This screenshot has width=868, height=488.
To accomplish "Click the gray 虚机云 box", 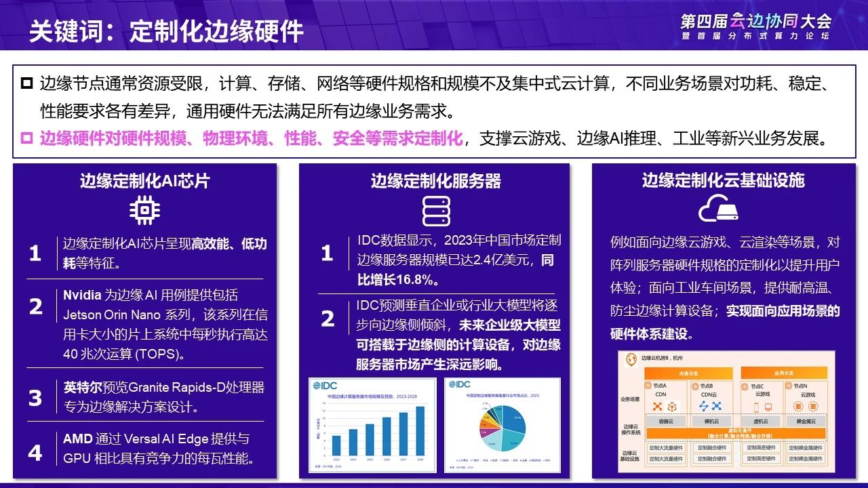I will coord(760,421).
